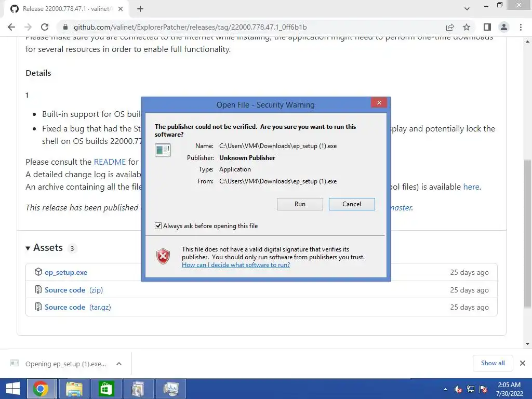Expand the download item options chevron

coord(119,364)
